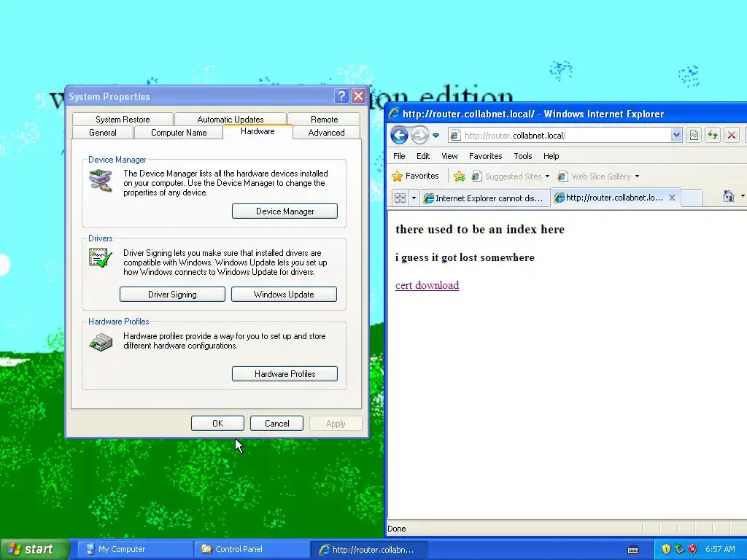Click the Internet Explorer title bar logo
The image size is (747, 560).
(x=394, y=114)
